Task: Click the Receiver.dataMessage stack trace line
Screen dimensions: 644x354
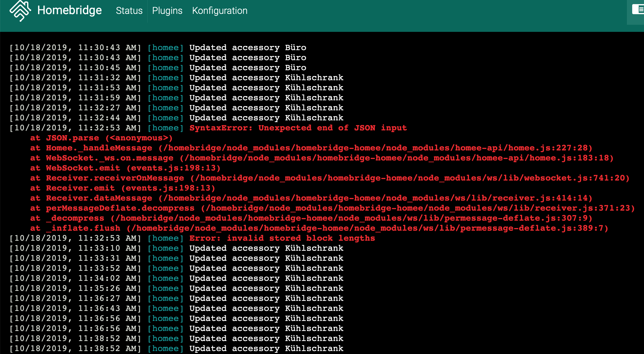Action: coord(311,198)
